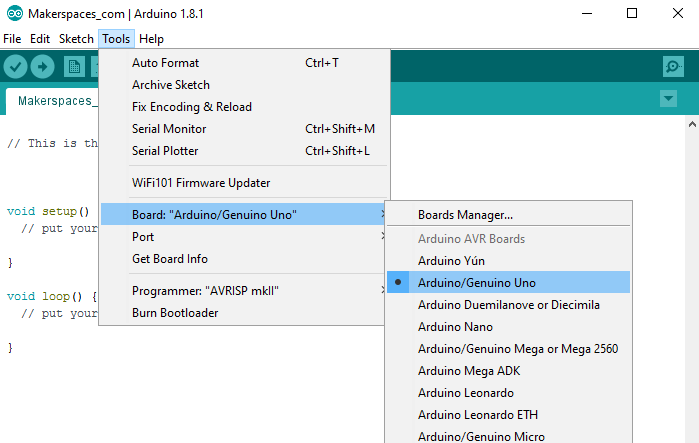Screen dimensions: 699x443
Task: Select Arduino Leonardo board option
Action: click(x=465, y=393)
